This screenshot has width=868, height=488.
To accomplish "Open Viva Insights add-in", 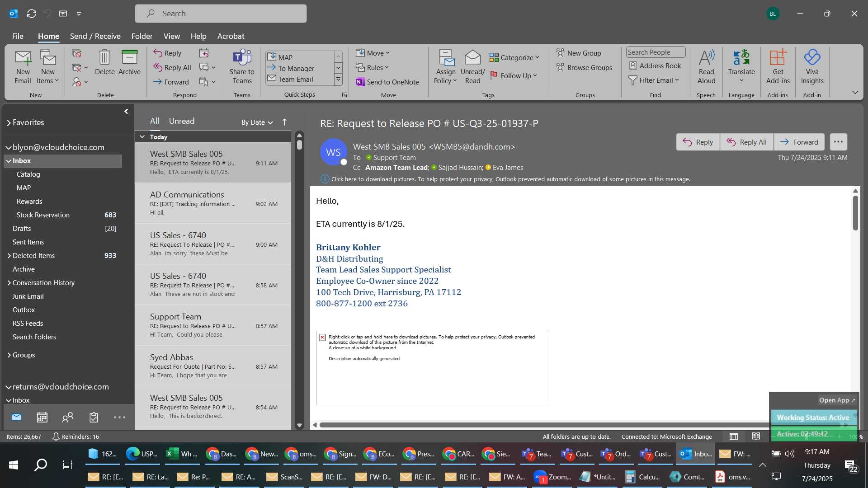I will [x=812, y=67].
